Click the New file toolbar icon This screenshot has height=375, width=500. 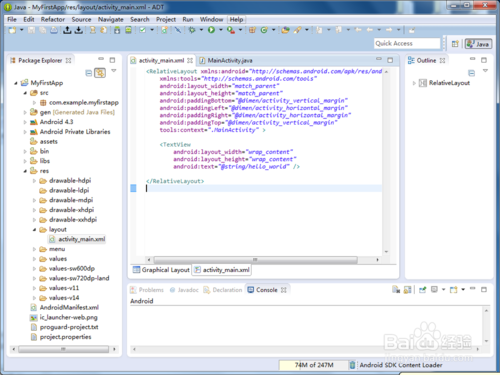[x=12, y=30]
